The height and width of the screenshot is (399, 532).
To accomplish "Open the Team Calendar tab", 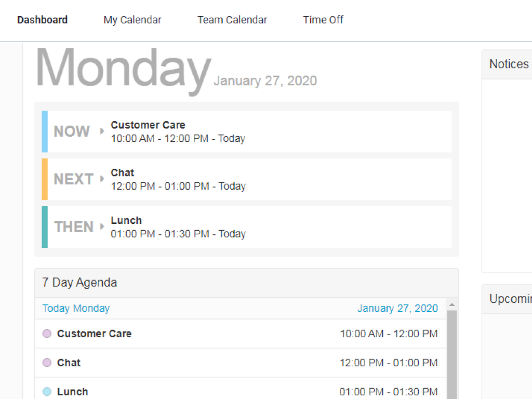I will [232, 20].
